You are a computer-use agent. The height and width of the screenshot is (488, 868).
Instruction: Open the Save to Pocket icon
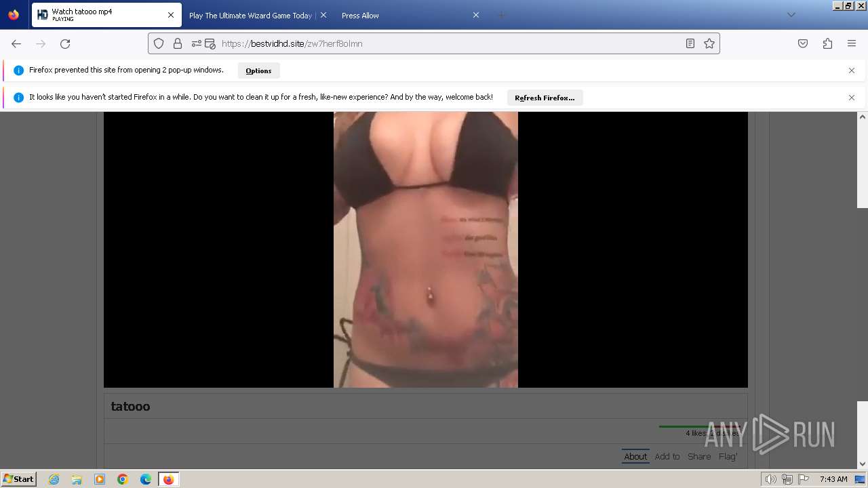point(803,43)
